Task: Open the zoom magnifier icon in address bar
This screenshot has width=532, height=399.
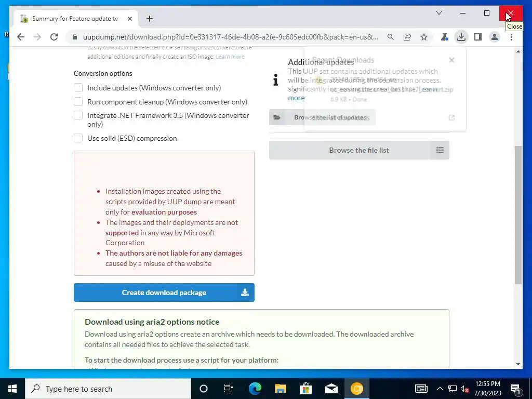Action: click(391, 37)
